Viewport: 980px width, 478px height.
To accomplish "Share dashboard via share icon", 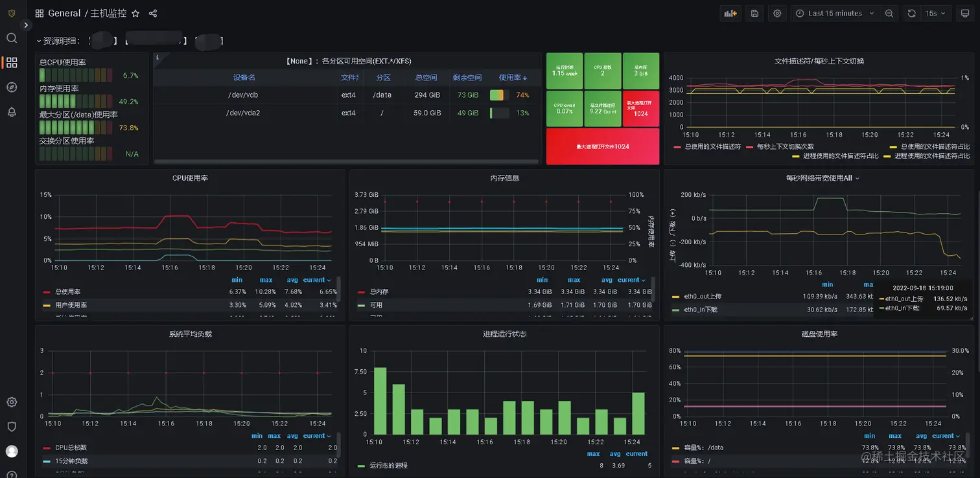I will click(153, 13).
